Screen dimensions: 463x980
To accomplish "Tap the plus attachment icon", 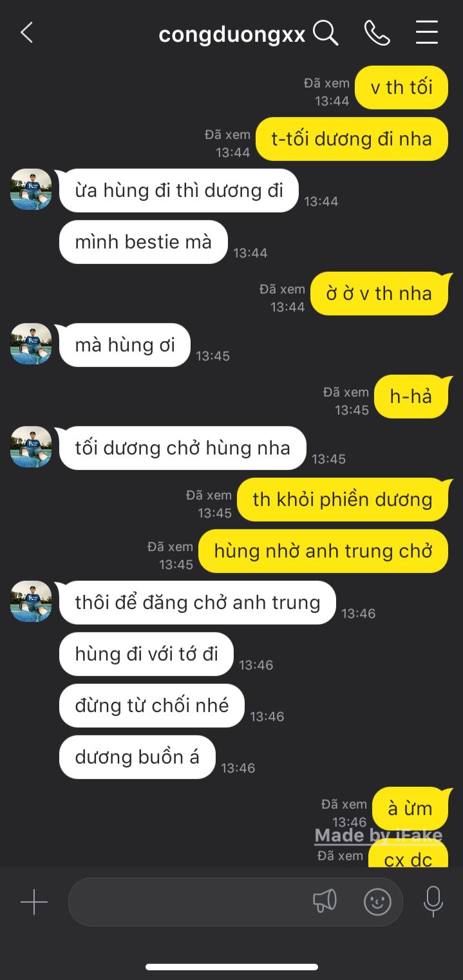I will [x=34, y=902].
